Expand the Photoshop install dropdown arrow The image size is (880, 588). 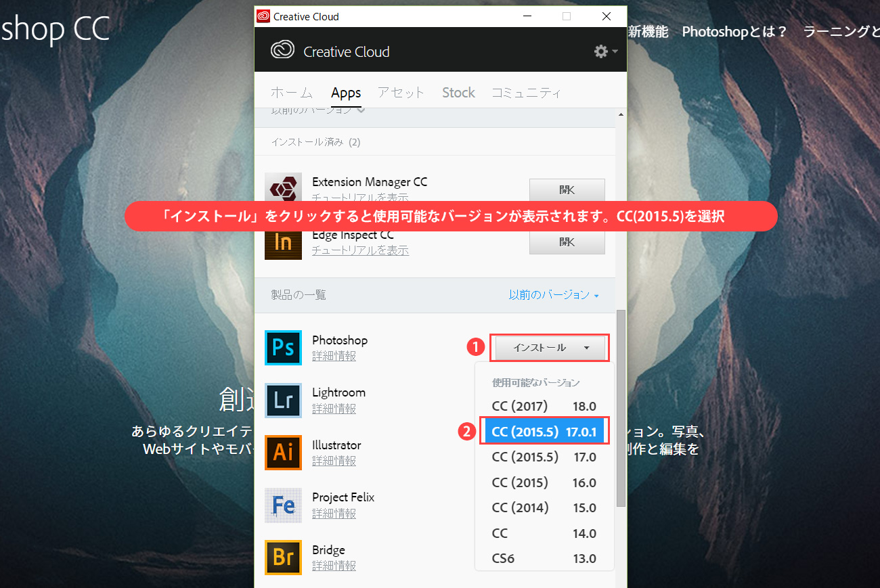(x=586, y=348)
